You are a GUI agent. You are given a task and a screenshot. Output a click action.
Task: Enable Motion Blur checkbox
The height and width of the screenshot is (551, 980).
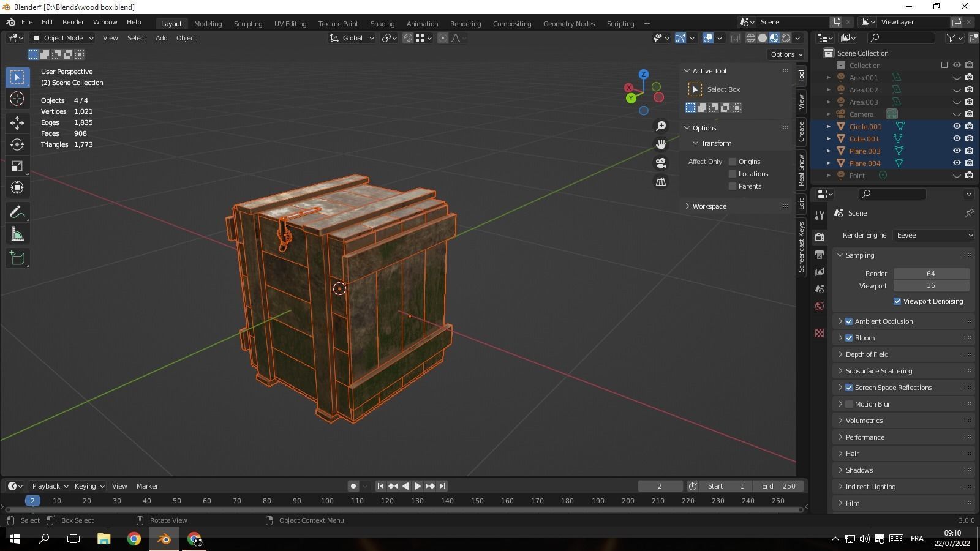point(849,404)
